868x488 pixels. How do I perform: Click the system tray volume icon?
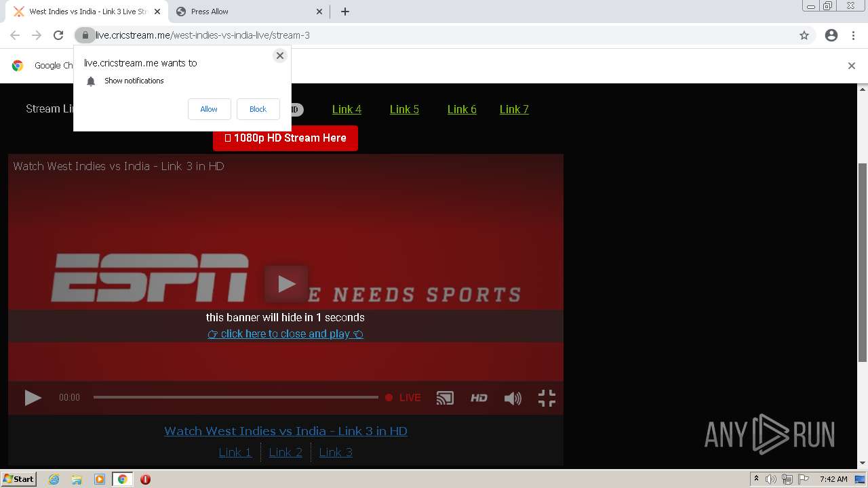click(x=770, y=479)
